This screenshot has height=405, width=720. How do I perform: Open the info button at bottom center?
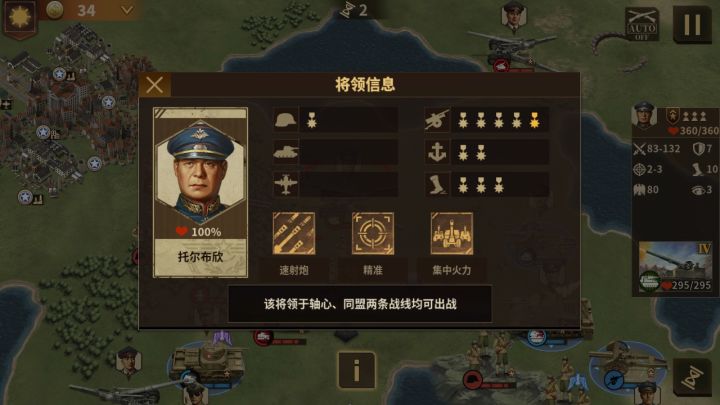click(x=357, y=370)
